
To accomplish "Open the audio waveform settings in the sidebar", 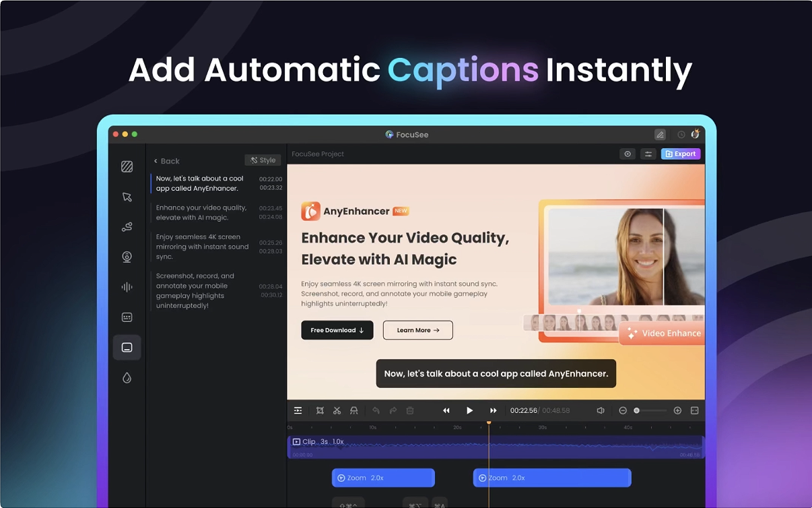I will [127, 287].
